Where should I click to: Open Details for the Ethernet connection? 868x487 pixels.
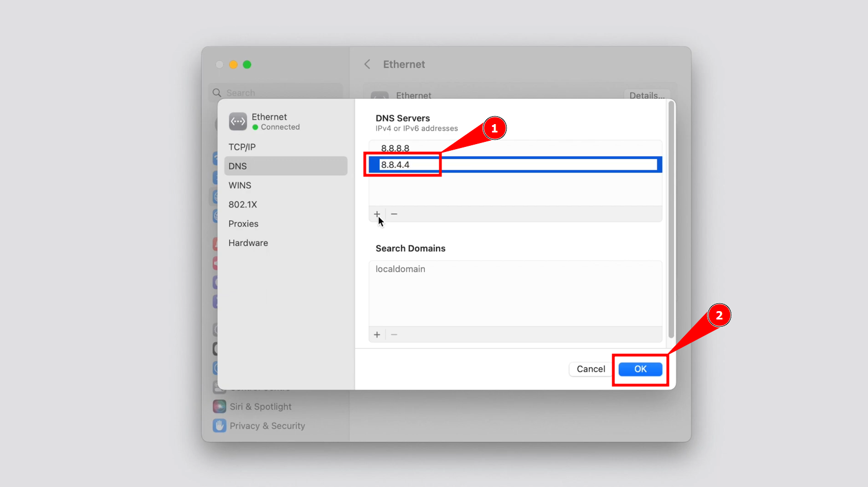pos(647,95)
